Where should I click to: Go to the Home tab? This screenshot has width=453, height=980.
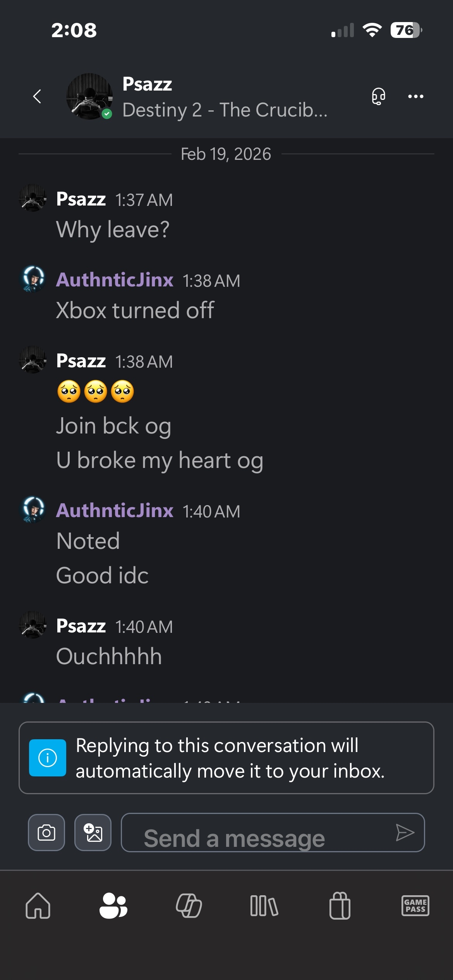[x=38, y=906]
